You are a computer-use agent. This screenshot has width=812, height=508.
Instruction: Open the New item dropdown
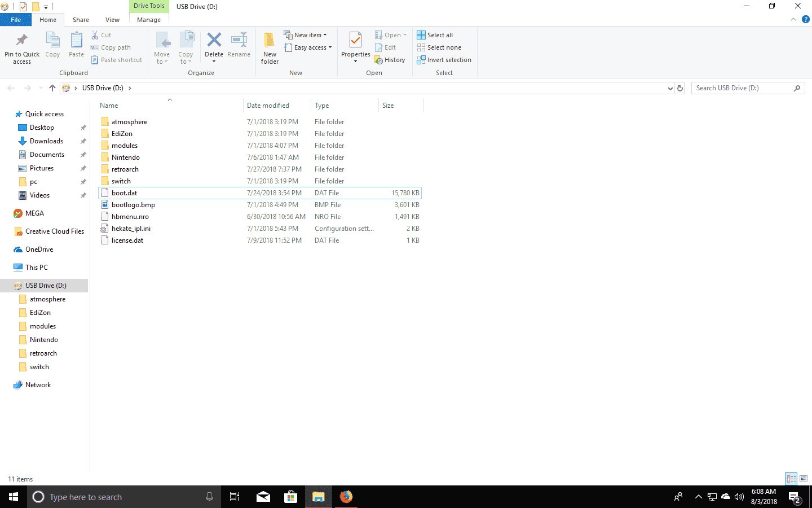coord(305,35)
